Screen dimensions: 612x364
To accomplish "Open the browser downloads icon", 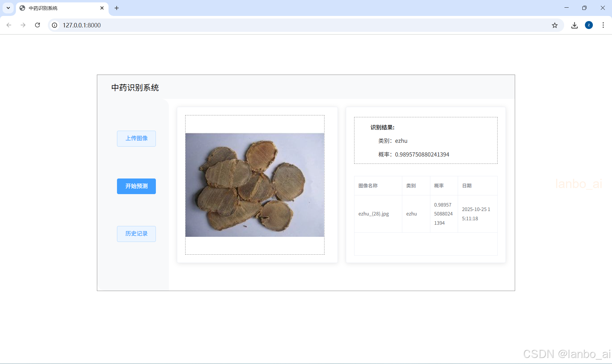I will (574, 25).
